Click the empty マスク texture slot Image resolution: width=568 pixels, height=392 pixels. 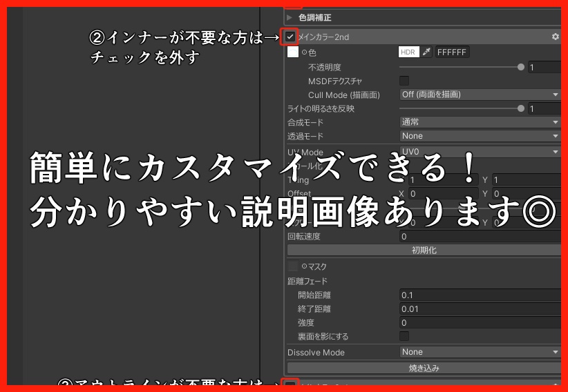click(293, 266)
